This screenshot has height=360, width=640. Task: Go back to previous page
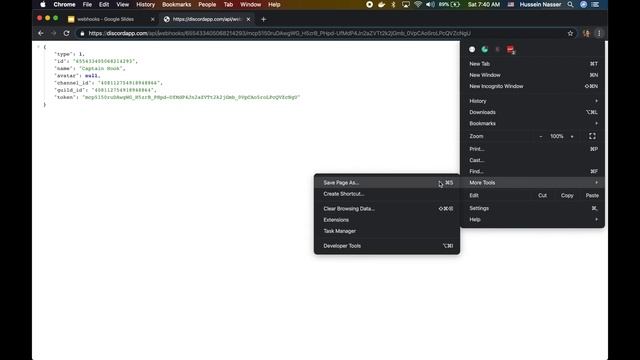pyautogui.click(x=40, y=33)
